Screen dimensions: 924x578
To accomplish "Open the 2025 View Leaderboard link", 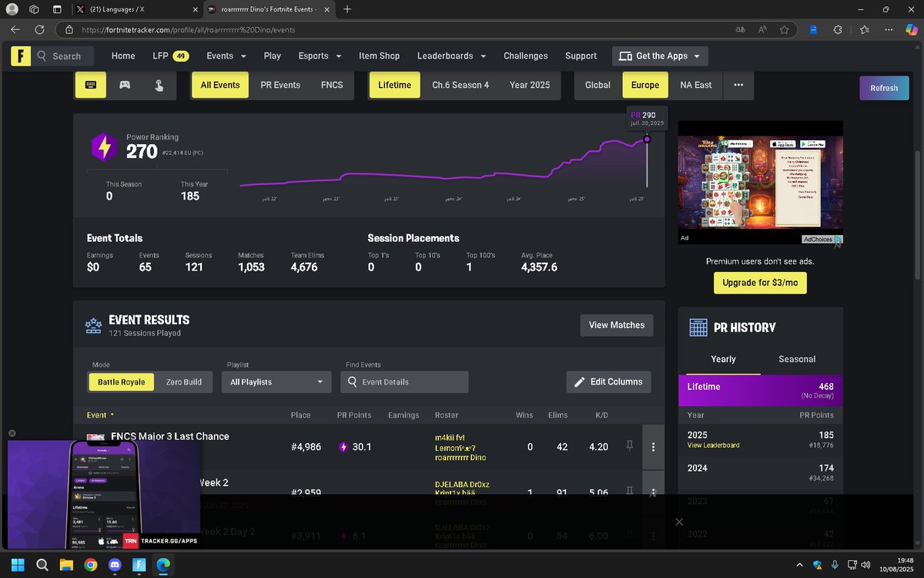I will tap(713, 445).
